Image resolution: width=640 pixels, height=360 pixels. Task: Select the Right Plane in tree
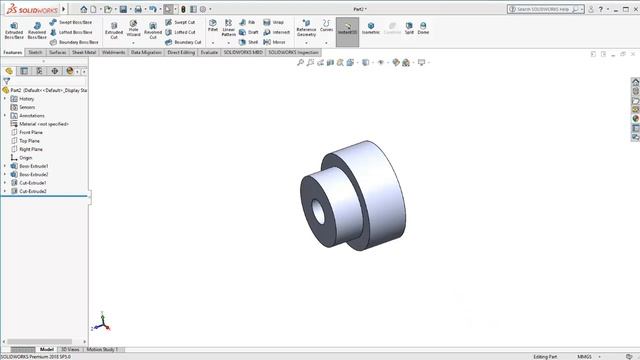pos(31,149)
